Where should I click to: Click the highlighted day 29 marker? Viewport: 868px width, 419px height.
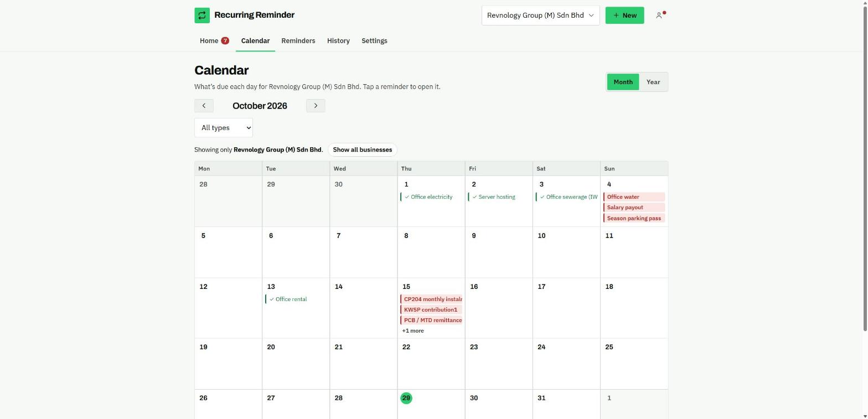pos(406,399)
